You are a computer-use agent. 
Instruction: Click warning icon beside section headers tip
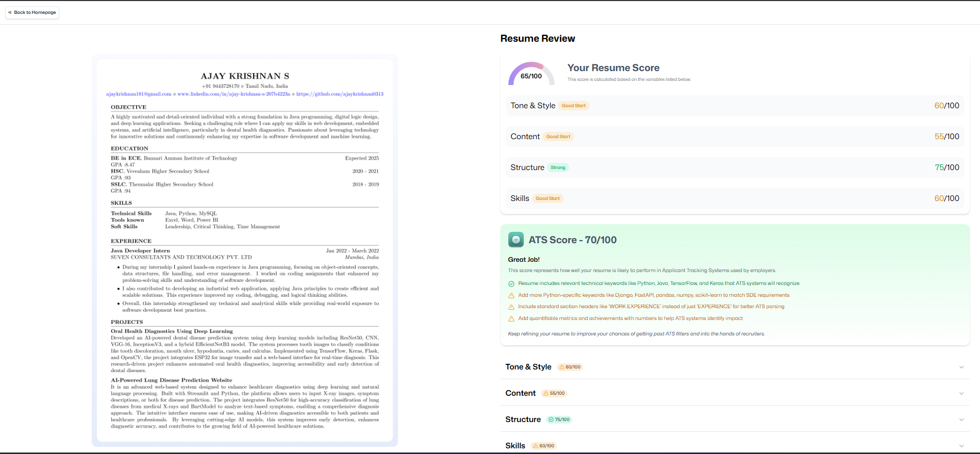coord(511,307)
